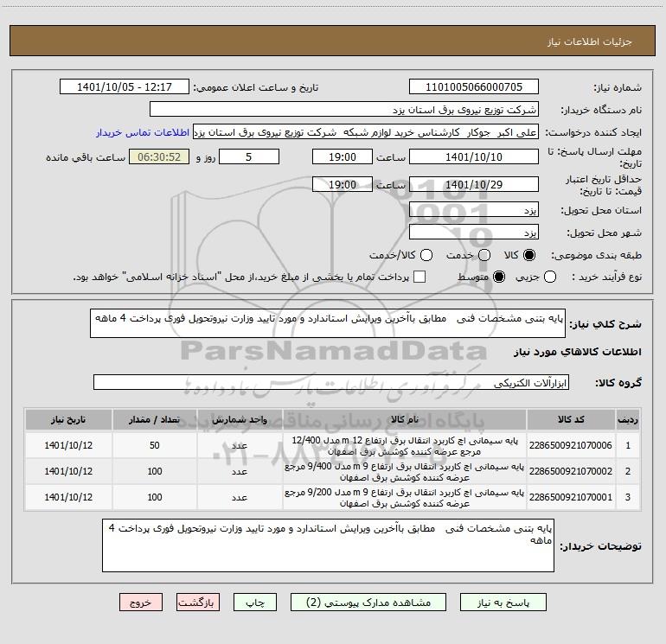
Task: Click the delivery city field یزد
Action: tap(474, 232)
